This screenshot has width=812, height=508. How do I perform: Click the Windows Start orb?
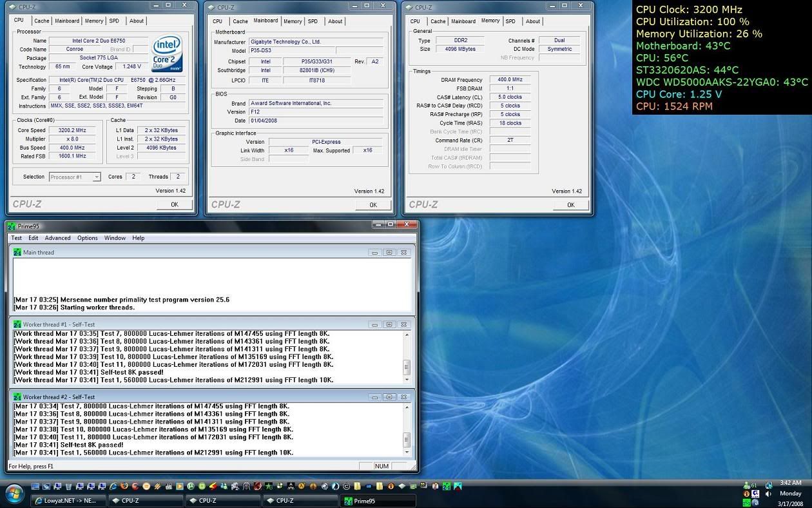pos(15,495)
